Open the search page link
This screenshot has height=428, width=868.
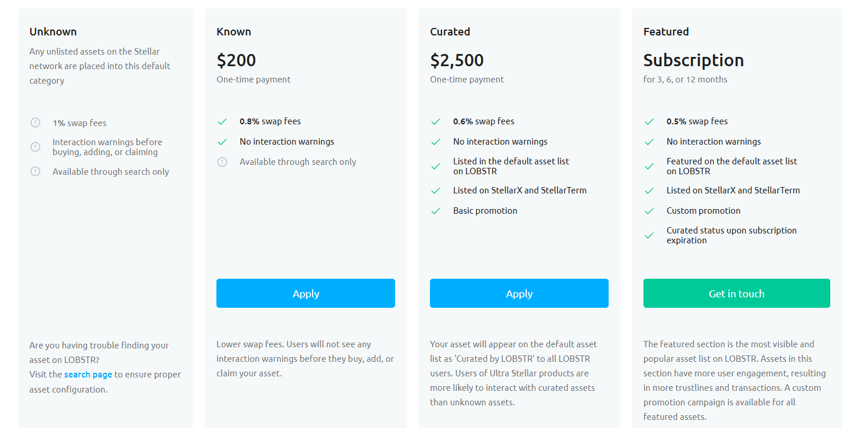coord(88,375)
